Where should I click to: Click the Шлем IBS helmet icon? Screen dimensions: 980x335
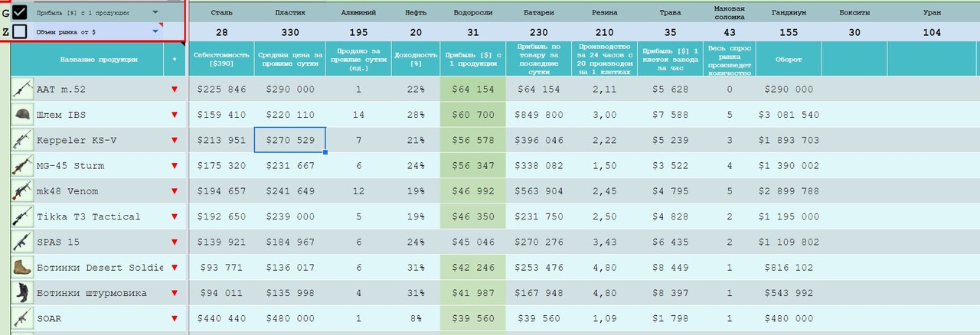[x=22, y=115]
